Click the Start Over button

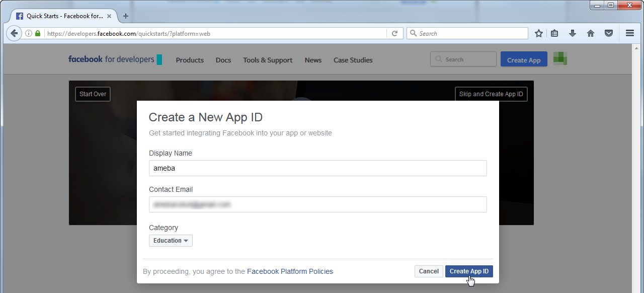[93, 94]
